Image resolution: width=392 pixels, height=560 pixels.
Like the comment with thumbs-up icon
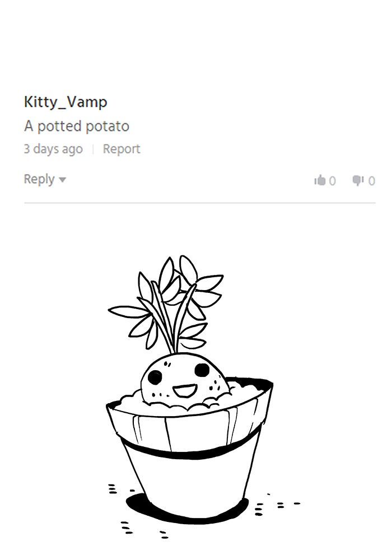tap(320, 180)
